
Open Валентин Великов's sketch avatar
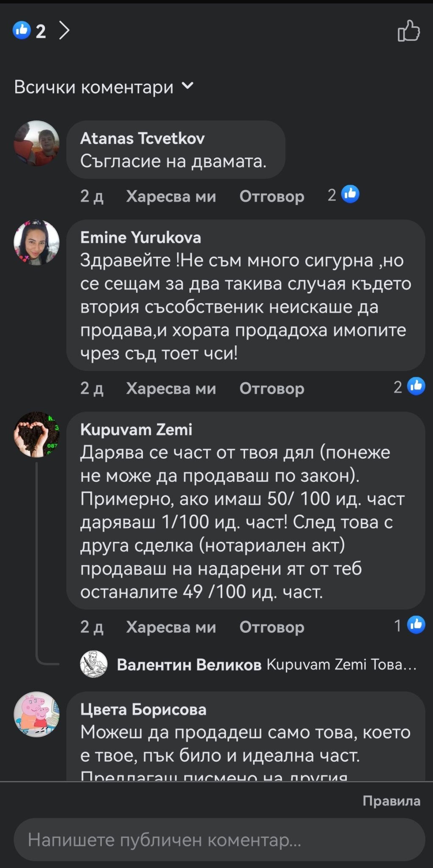pyautogui.click(x=94, y=664)
